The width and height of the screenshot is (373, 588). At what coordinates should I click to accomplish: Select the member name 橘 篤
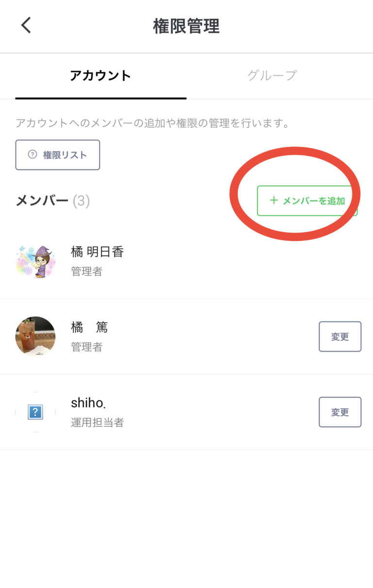pyautogui.click(x=89, y=327)
